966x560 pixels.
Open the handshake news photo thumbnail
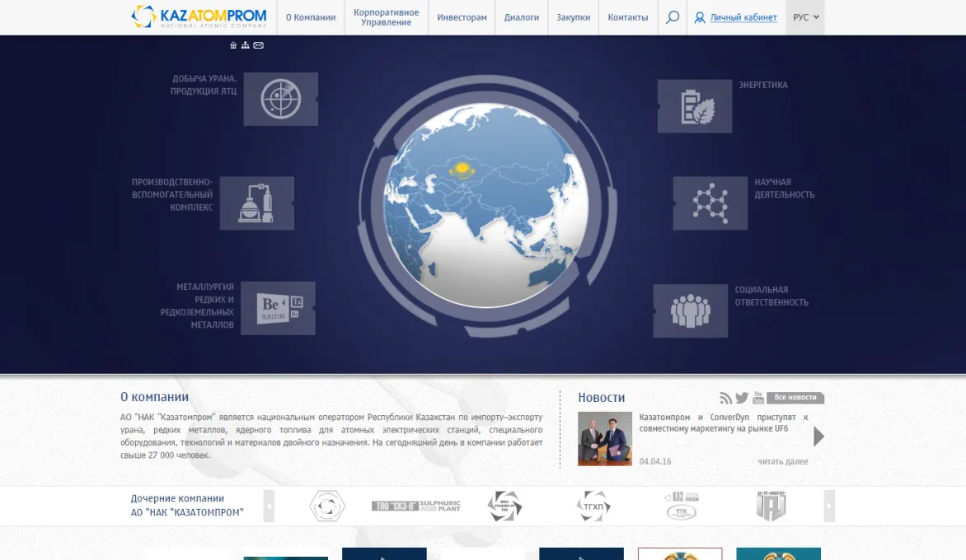[x=605, y=439]
